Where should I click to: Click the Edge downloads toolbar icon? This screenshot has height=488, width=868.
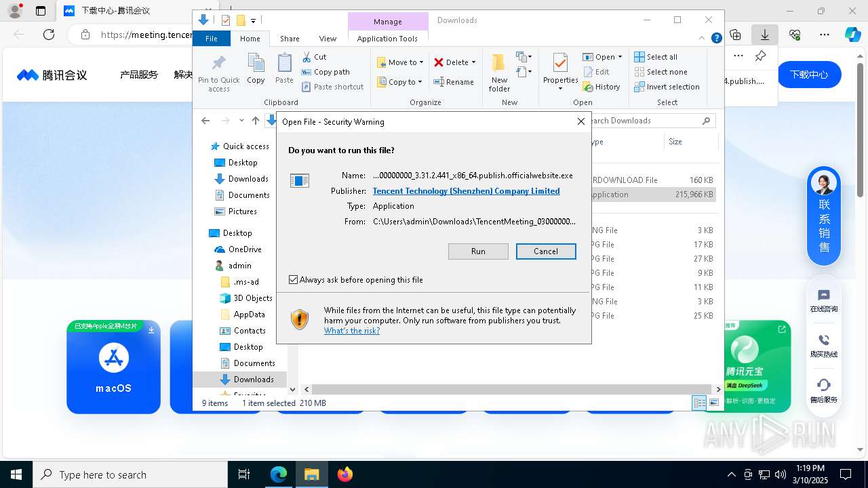coord(765,35)
